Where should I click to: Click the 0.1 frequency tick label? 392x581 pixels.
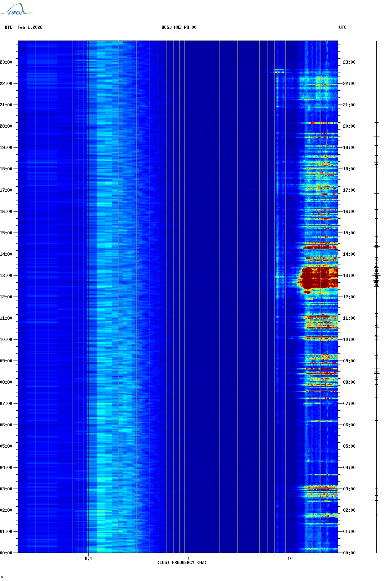[88, 558]
